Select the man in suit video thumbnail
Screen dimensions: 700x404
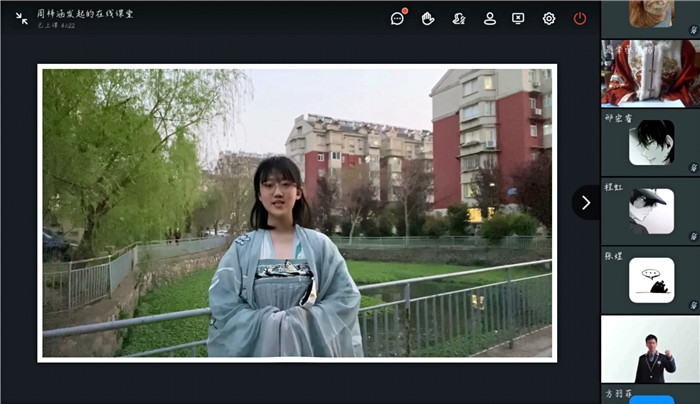pos(651,350)
